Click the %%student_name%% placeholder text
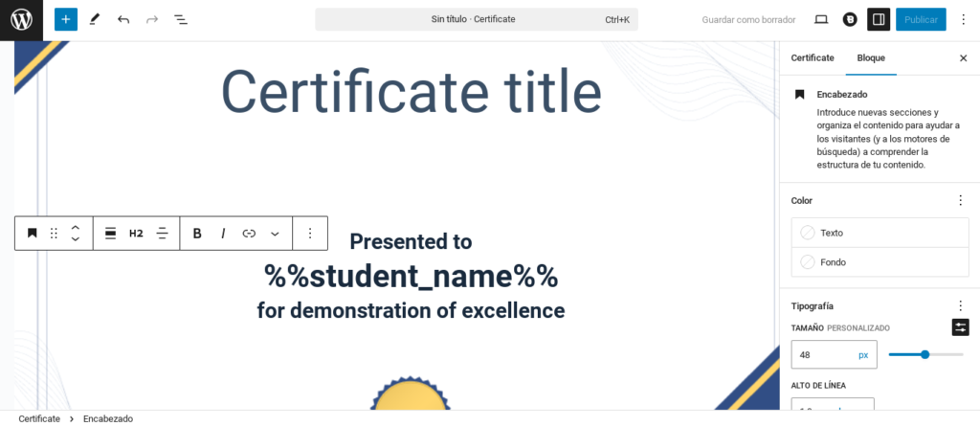Viewport: 980px width, 427px height. pyautogui.click(x=411, y=277)
